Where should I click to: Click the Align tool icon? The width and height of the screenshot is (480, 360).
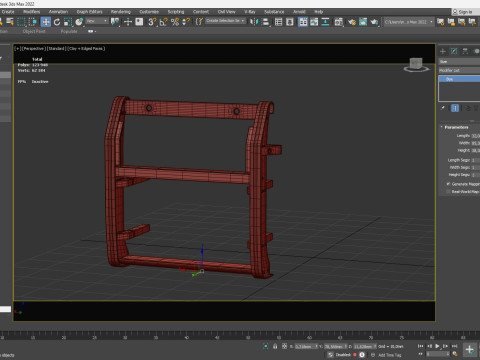(266, 22)
